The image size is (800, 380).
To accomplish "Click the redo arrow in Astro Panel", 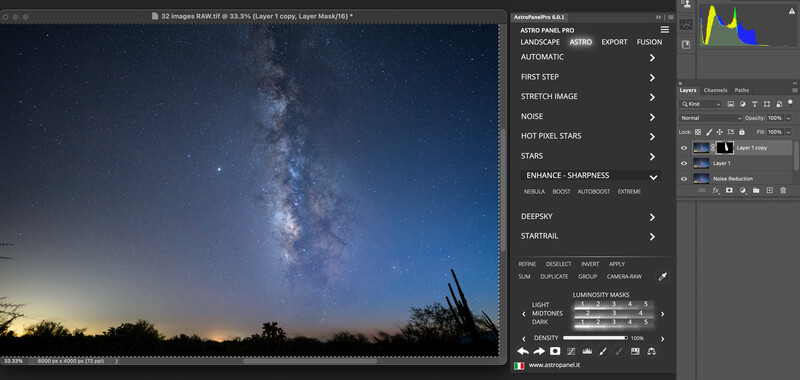I will (x=539, y=351).
